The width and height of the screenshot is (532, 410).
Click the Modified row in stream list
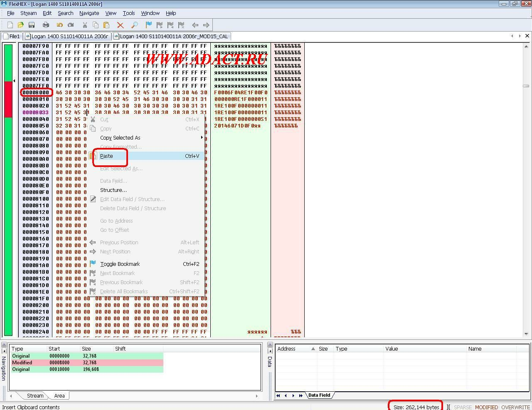point(86,363)
